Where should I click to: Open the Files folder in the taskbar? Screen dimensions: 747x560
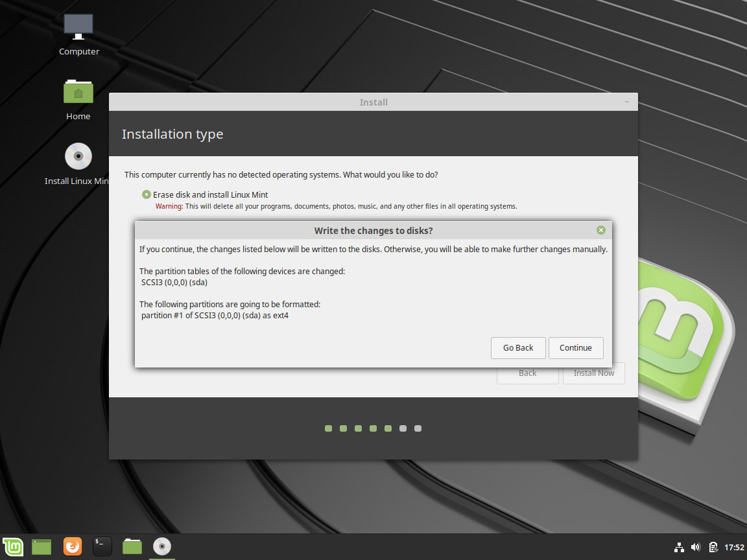click(132, 546)
